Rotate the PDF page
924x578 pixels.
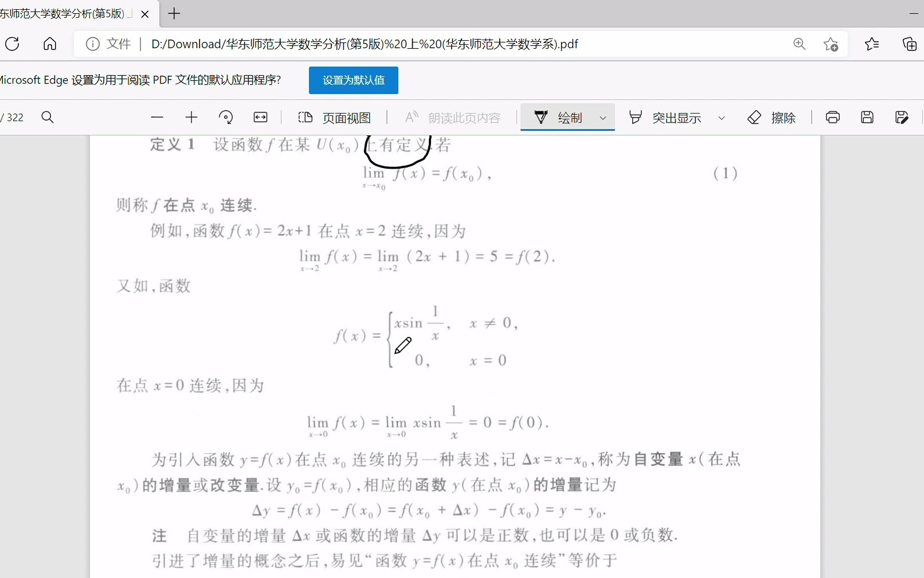[226, 118]
